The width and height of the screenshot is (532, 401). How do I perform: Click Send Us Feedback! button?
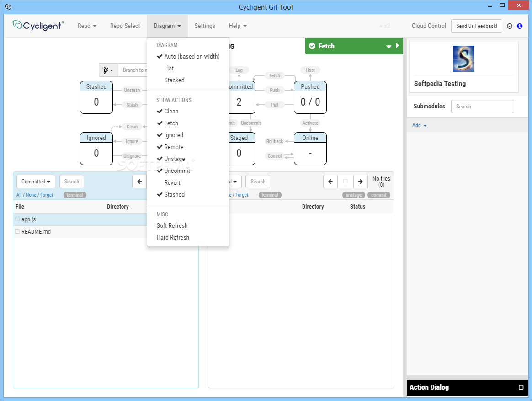[x=476, y=26]
